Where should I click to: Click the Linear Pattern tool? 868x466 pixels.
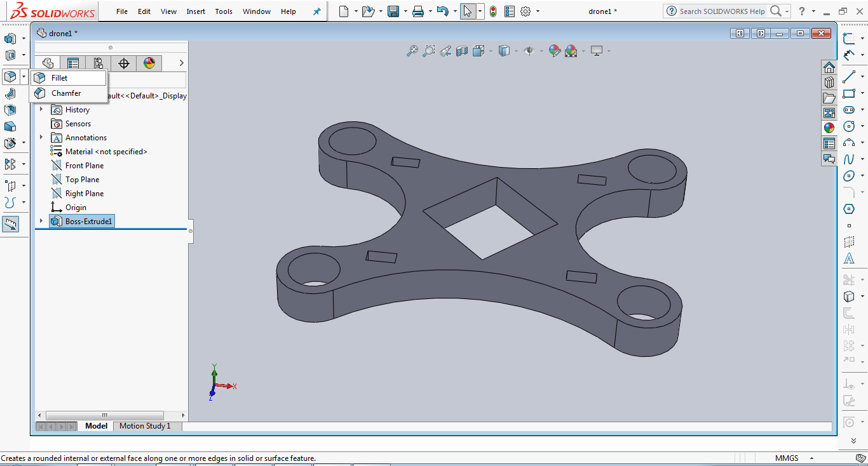pos(10,164)
